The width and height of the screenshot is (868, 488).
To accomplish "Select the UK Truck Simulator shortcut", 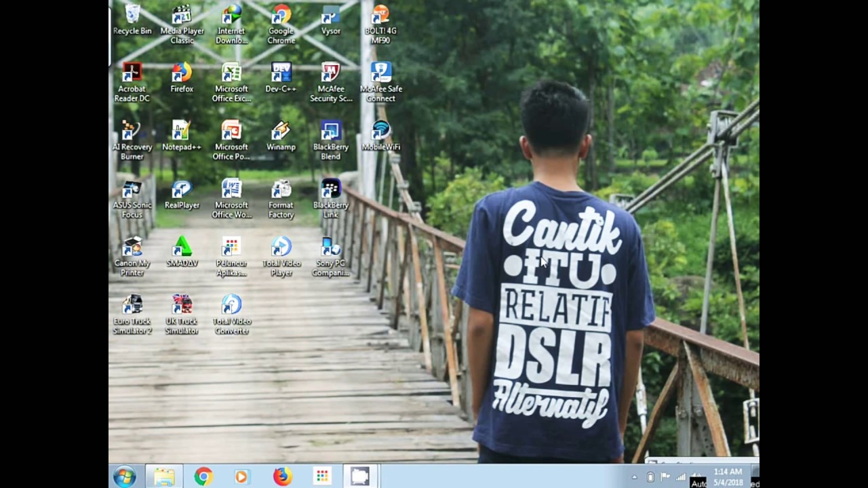I will pos(182,314).
